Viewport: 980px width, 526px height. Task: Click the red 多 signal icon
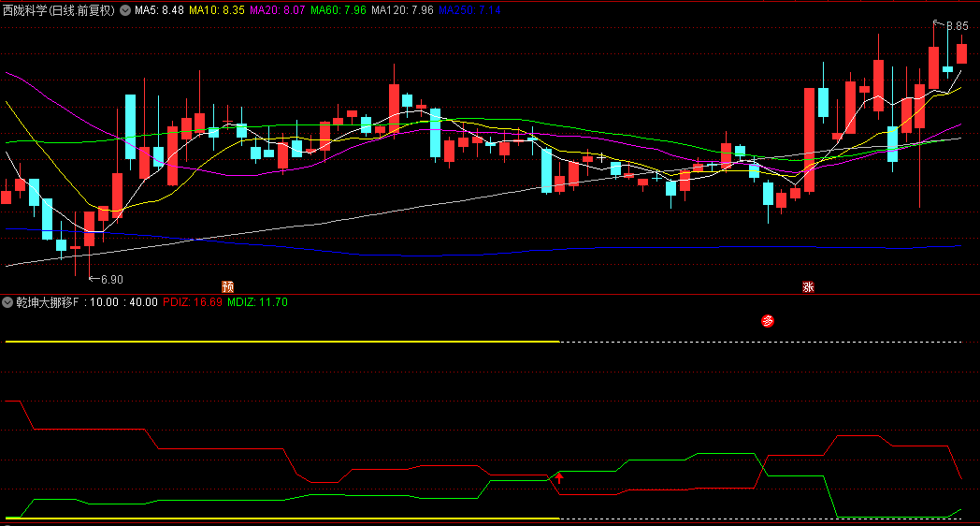pyautogui.click(x=768, y=321)
